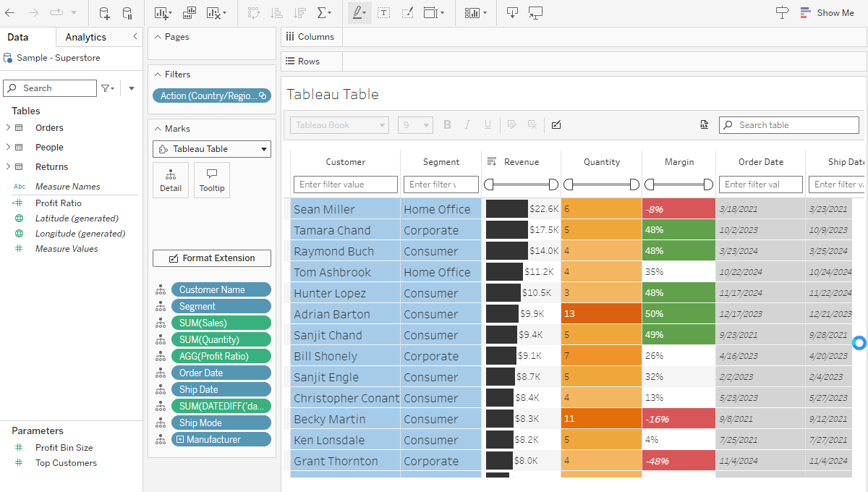
Task: Click the Search table input field
Action: [788, 124]
